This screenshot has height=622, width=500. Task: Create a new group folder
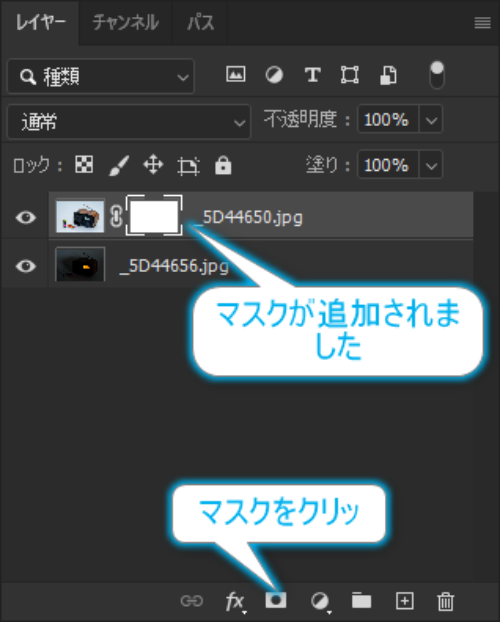pos(362,601)
